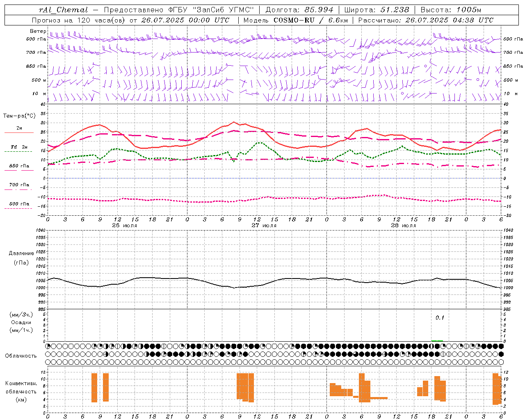
Task: Click the forecast start date 26.07.2025 00:00 UTC
Action: (185, 20)
